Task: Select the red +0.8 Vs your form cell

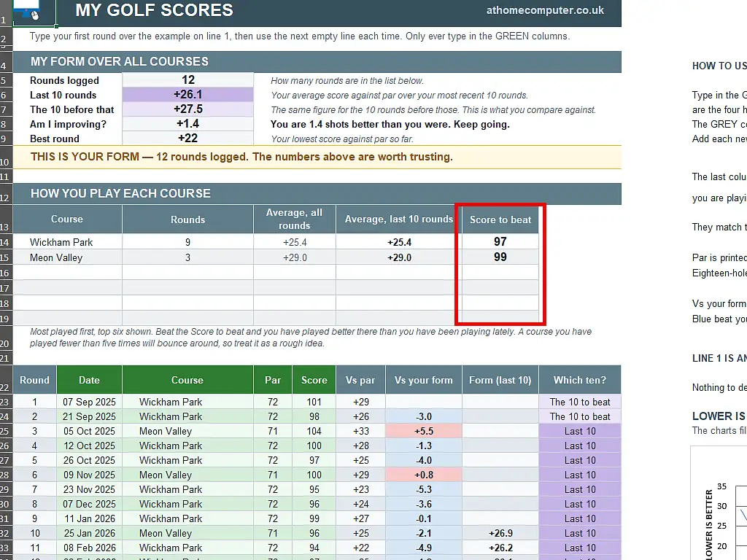Action: click(424, 475)
